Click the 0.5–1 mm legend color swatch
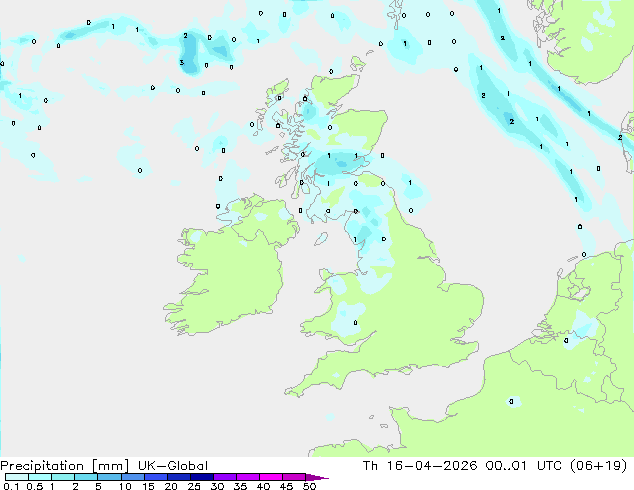This screenshot has width=634, height=490. click(40, 477)
